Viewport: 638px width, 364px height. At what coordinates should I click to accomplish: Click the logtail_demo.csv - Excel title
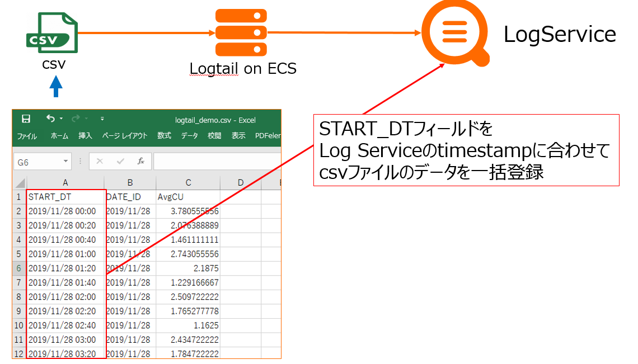(215, 120)
